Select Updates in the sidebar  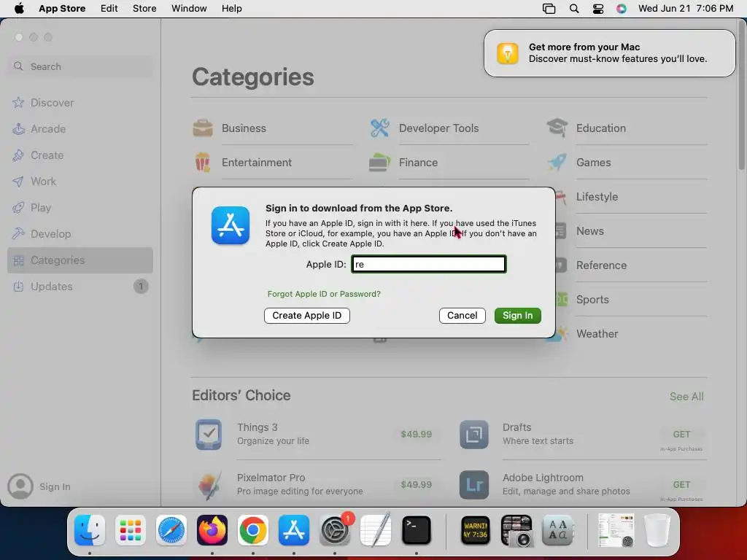(x=80, y=286)
